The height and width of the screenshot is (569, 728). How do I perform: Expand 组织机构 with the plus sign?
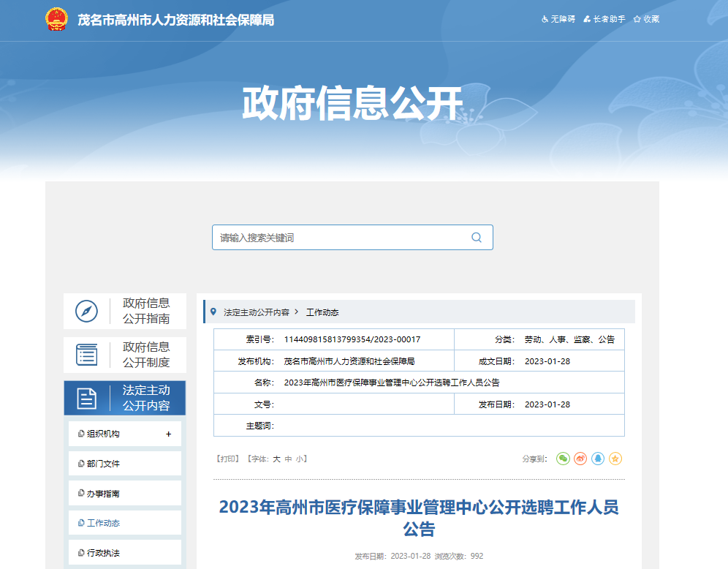pos(169,434)
